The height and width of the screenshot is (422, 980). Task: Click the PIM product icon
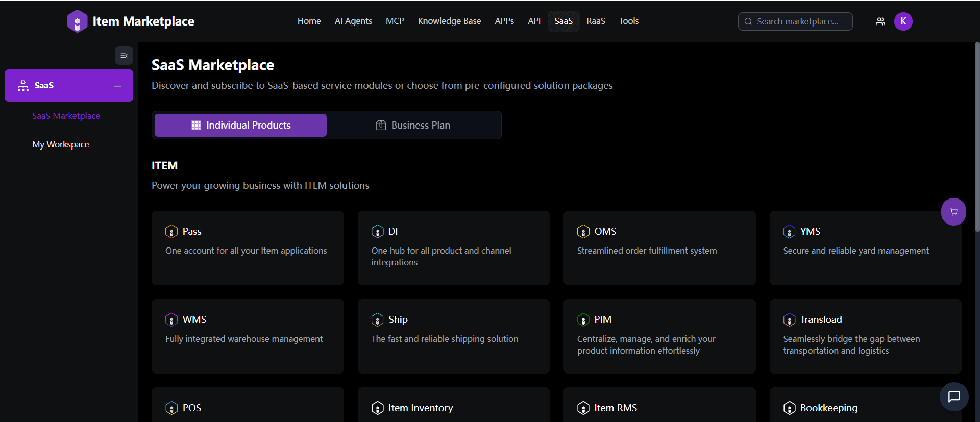583,320
